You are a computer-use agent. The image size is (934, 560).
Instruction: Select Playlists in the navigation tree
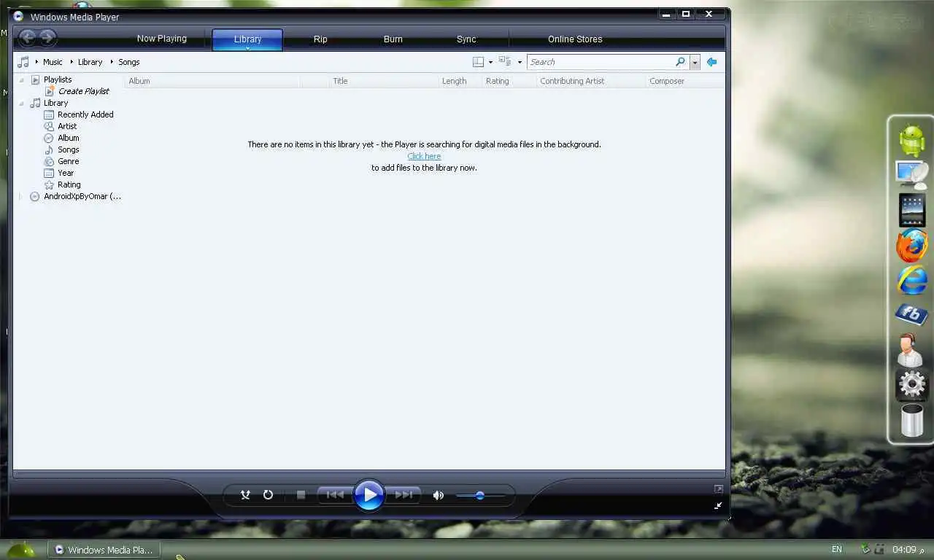click(58, 79)
